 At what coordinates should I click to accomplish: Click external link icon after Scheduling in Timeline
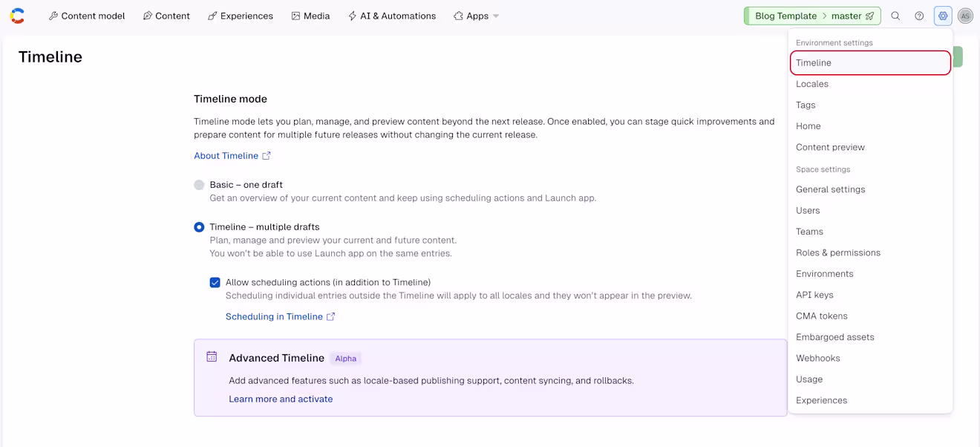[x=331, y=316]
